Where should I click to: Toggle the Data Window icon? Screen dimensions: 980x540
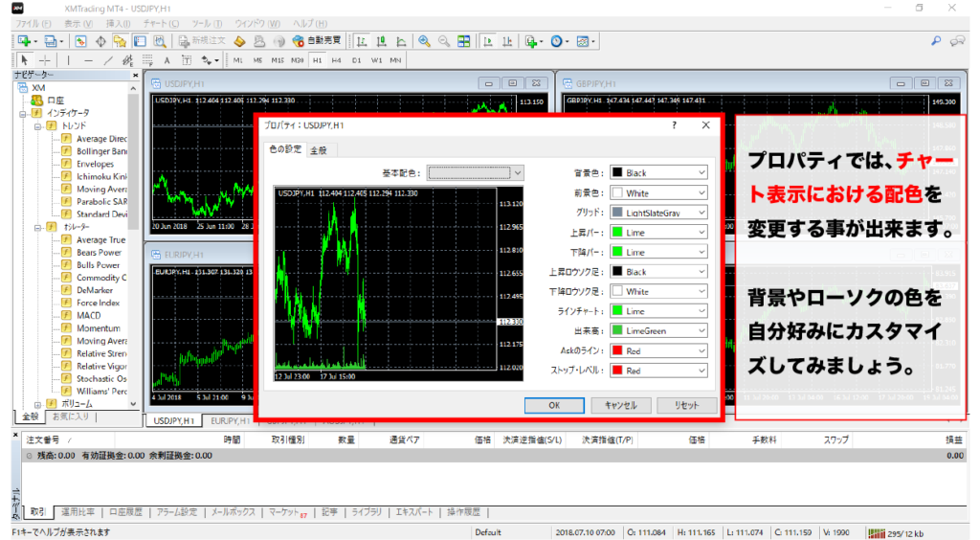click(100, 41)
